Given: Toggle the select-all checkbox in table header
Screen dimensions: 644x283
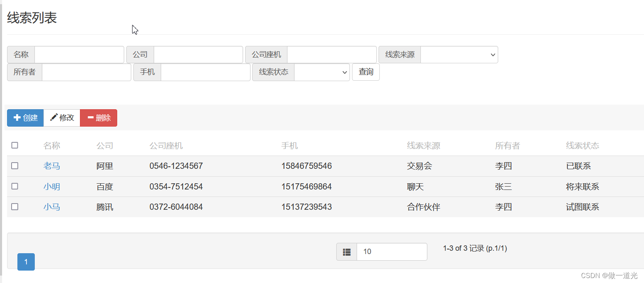Looking at the screenshot, I should (15, 145).
